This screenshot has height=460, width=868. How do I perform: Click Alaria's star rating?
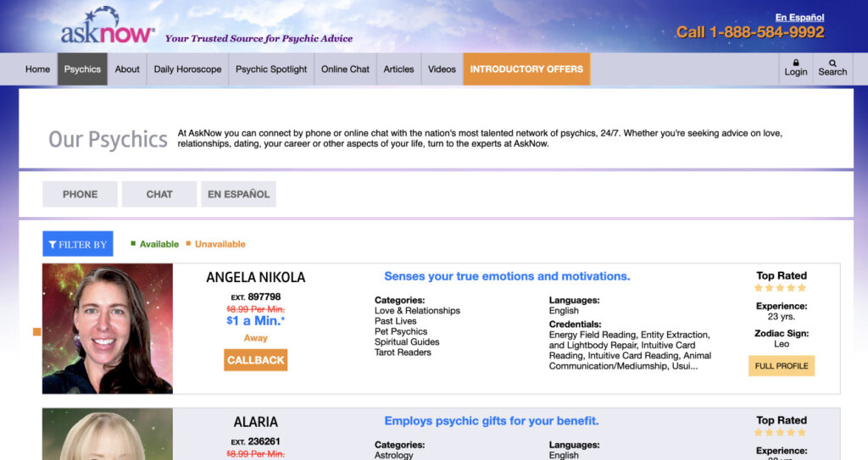781,433
